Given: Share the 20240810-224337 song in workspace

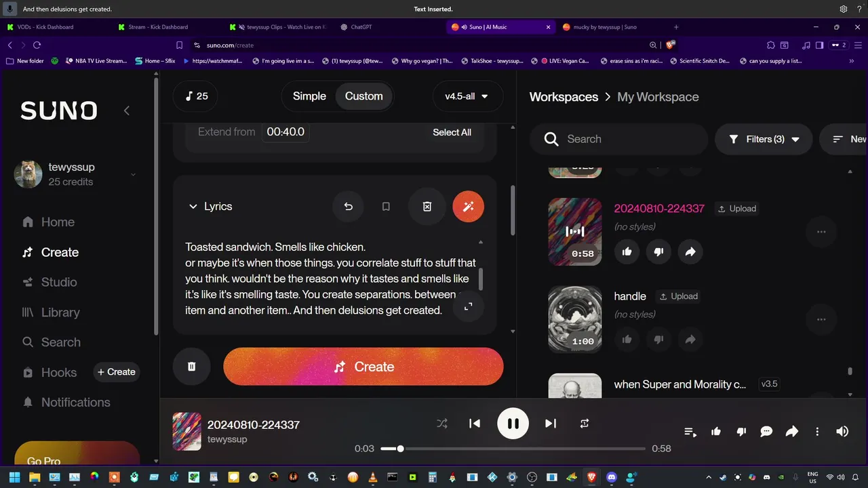Looking at the screenshot, I should tap(690, 251).
